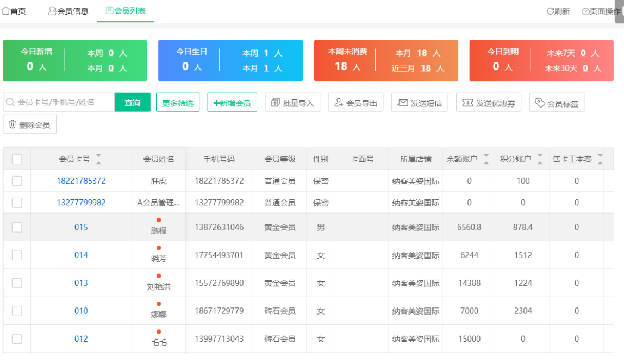Sort by balance account (余额账户) arrows
Viewport: 624px width, 364px height.
click(486, 159)
